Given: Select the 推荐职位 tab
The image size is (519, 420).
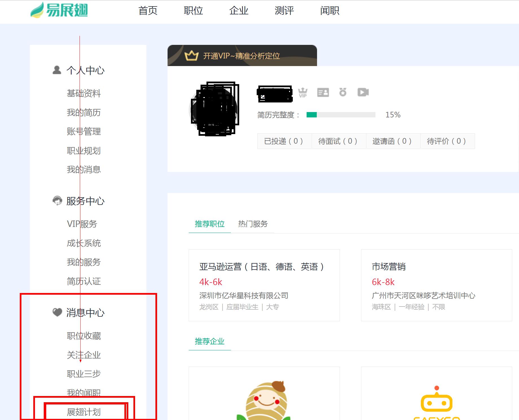Looking at the screenshot, I should pos(210,224).
